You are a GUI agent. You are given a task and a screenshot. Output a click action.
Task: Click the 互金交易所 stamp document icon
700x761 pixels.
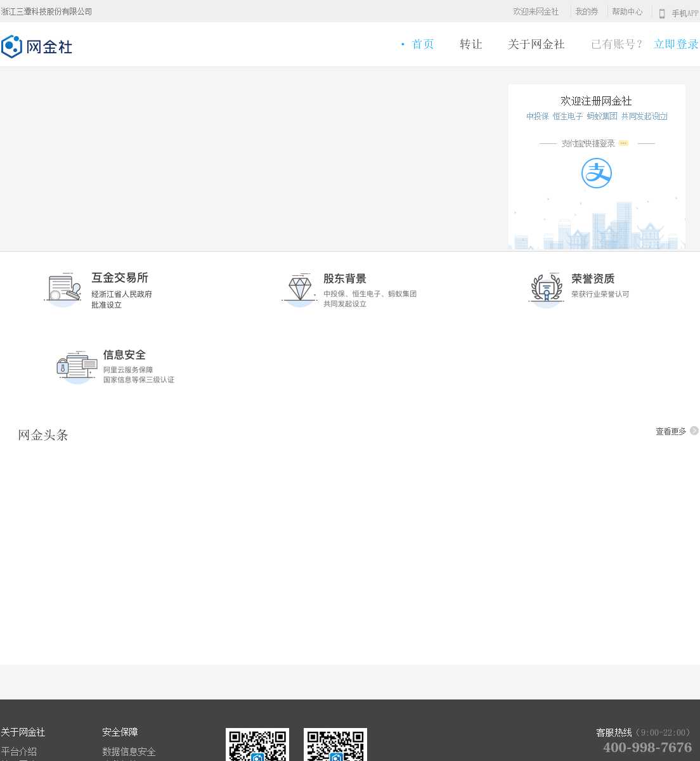point(63,290)
